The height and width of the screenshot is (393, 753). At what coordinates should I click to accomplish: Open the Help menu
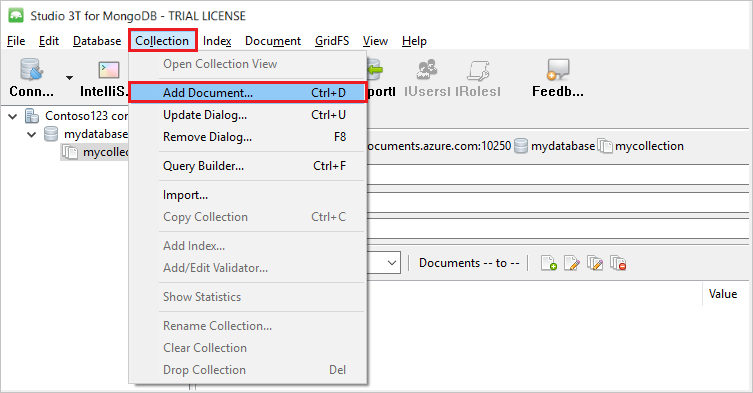tap(414, 41)
